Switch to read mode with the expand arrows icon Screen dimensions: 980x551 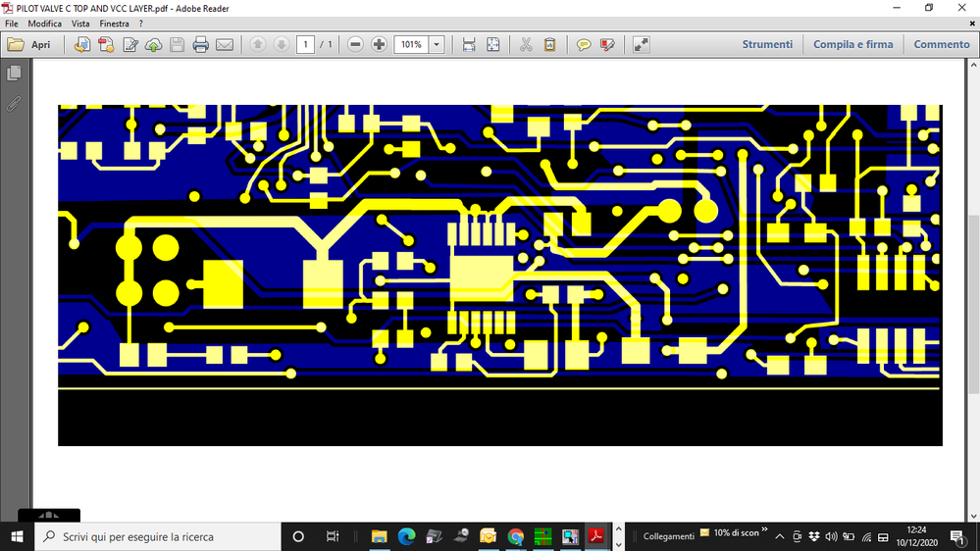[x=641, y=44]
